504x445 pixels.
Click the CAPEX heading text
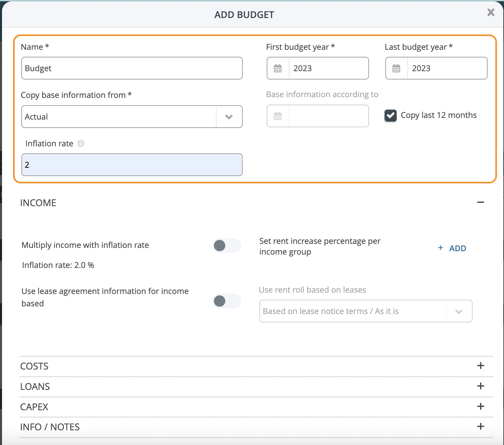tap(34, 407)
